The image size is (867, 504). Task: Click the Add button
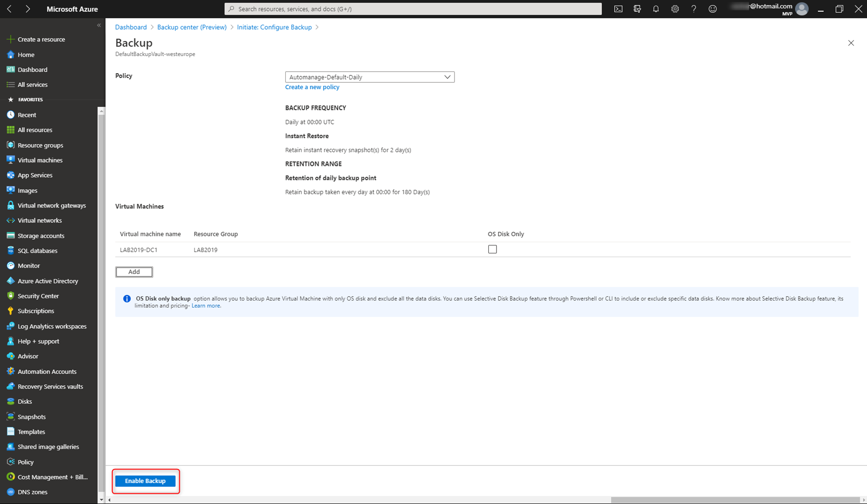(x=134, y=272)
